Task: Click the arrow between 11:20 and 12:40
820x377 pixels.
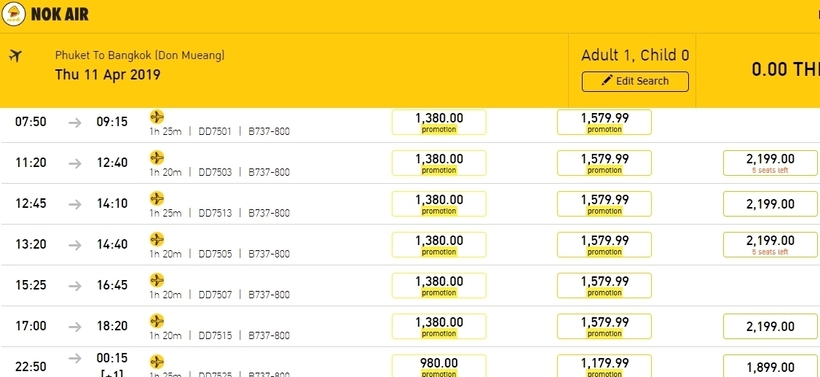Action: click(x=75, y=163)
